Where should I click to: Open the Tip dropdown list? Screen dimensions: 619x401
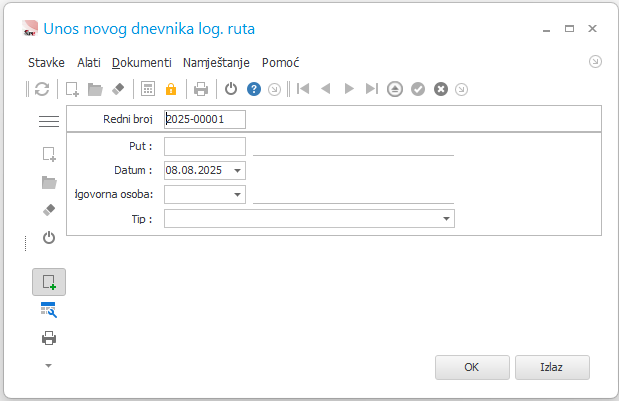click(x=446, y=219)
